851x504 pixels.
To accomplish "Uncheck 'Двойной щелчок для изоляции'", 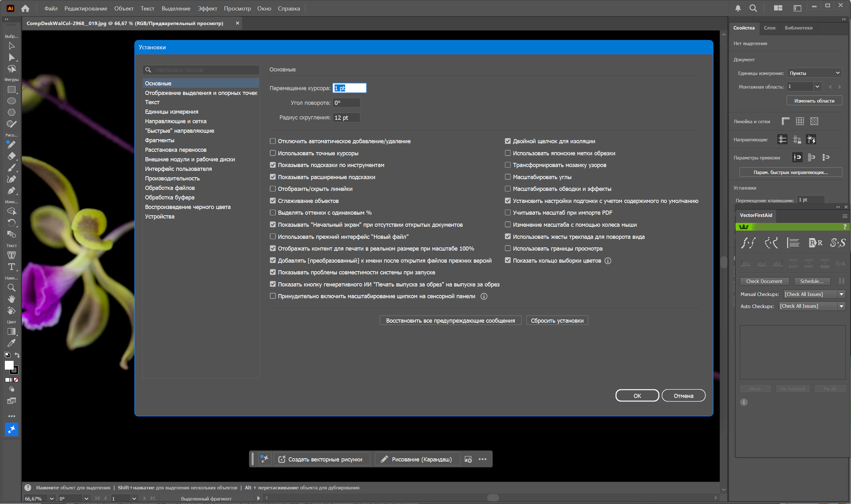I will tap(507, 141).
